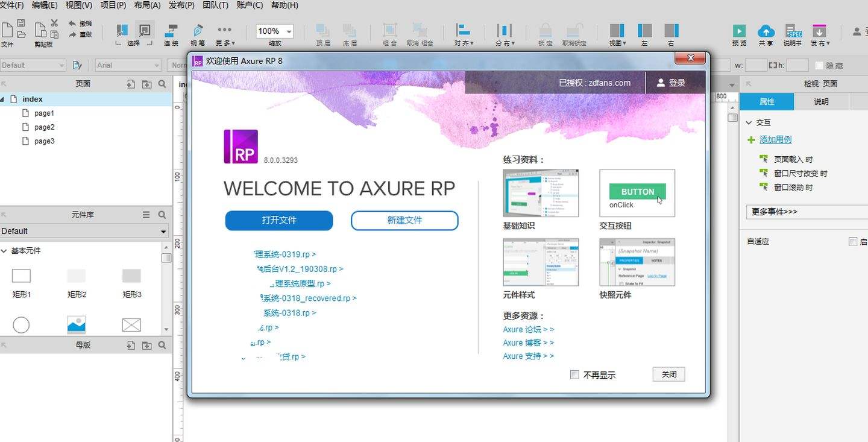This screenshot has width=868, height=442.
Task: Click the search icon in widget library panel
Action: click(162, 215)
